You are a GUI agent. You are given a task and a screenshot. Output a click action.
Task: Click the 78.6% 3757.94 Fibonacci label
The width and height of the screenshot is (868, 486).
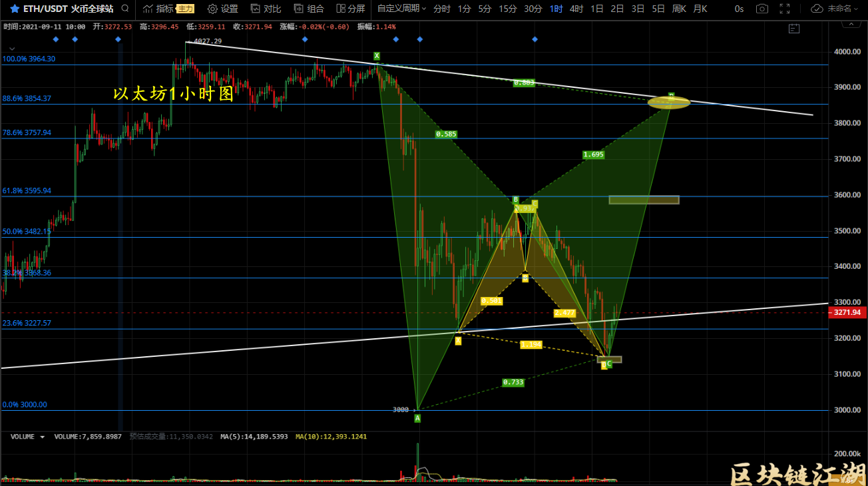point(27,132)
